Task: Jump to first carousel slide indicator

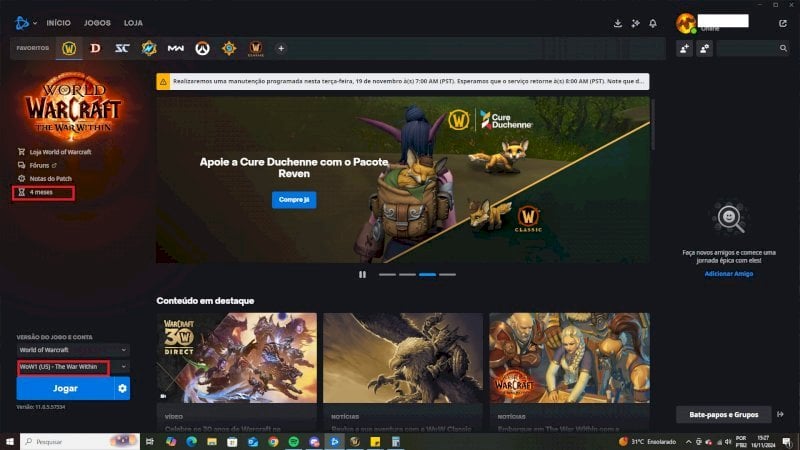Action: click(387, 274)
